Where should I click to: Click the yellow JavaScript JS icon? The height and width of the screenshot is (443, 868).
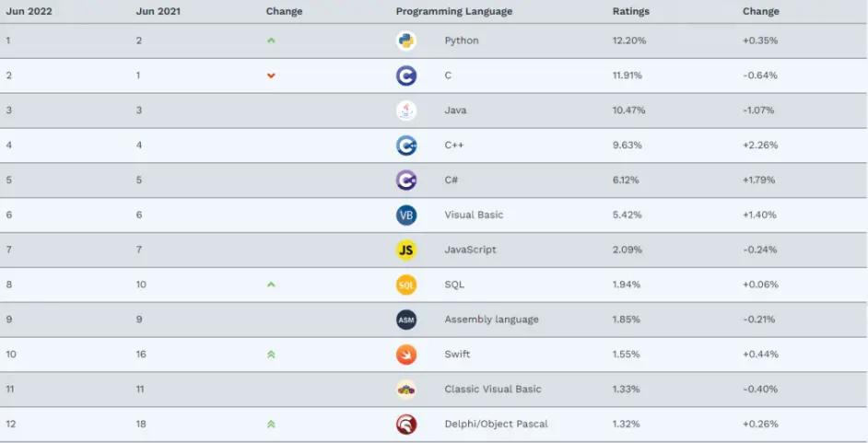(x=406, y=250)
